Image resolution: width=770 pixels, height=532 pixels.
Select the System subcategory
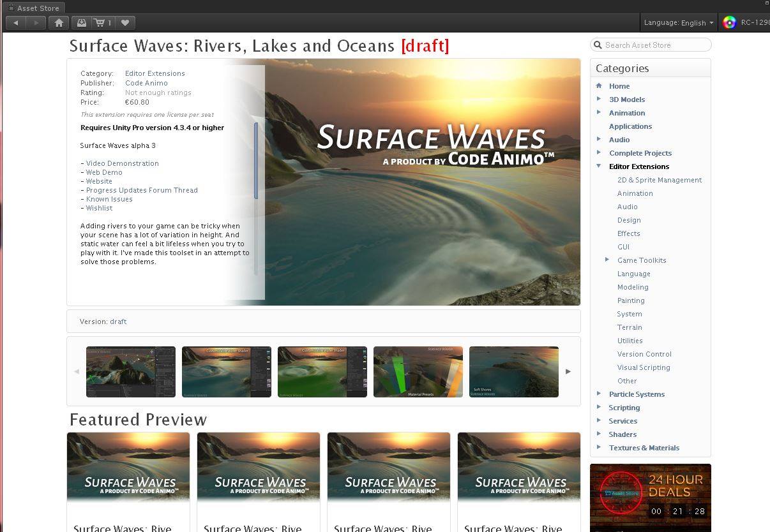pyautogui.click(x=630, y=314)
